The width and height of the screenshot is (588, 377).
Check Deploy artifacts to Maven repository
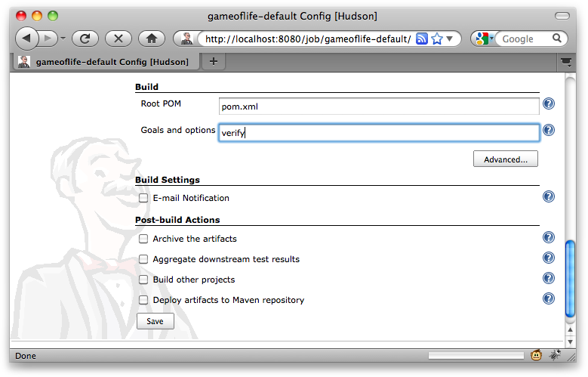click(143, 300)
